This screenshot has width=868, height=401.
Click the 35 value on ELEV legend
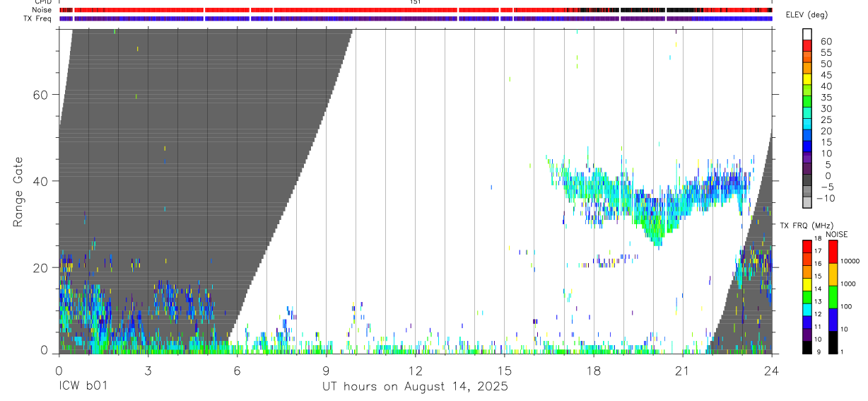click(826, 98)
